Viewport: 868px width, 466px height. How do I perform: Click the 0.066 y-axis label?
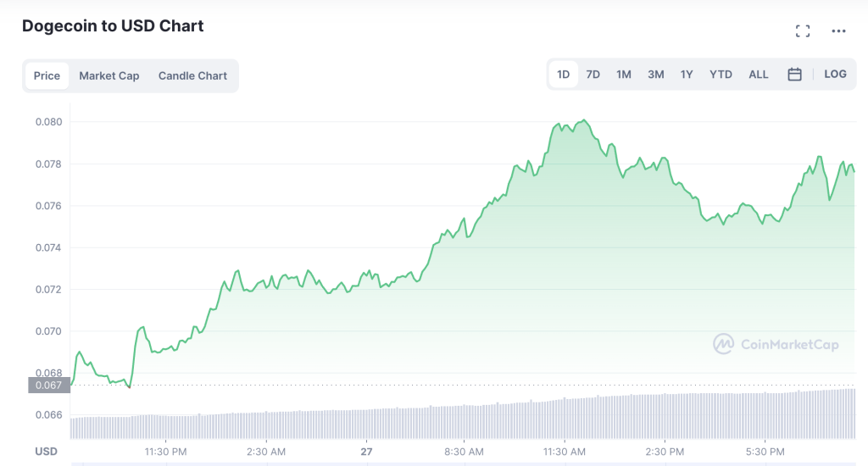pyautogui.click(x=48, y=414)
